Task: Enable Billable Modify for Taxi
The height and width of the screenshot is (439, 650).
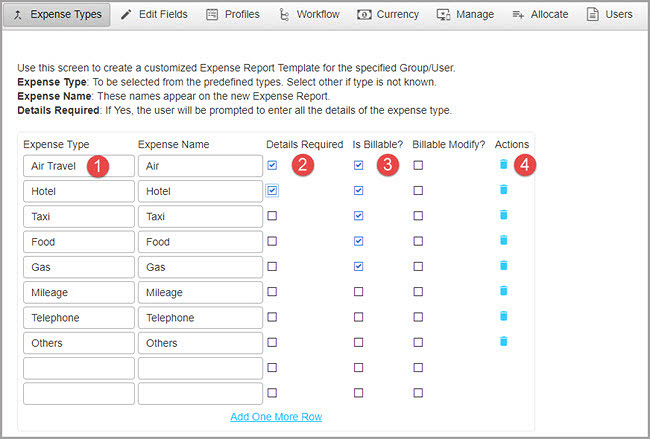Action: coord(418,216)
